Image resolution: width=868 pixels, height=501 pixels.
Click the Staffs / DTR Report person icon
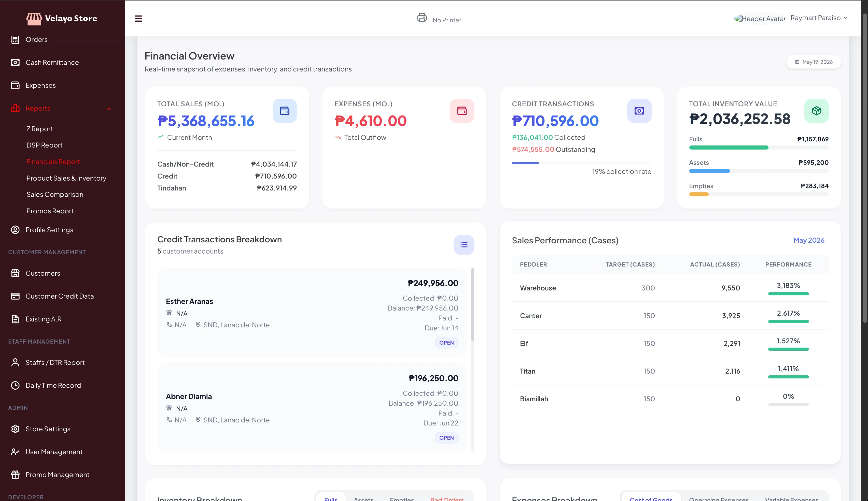15,362
